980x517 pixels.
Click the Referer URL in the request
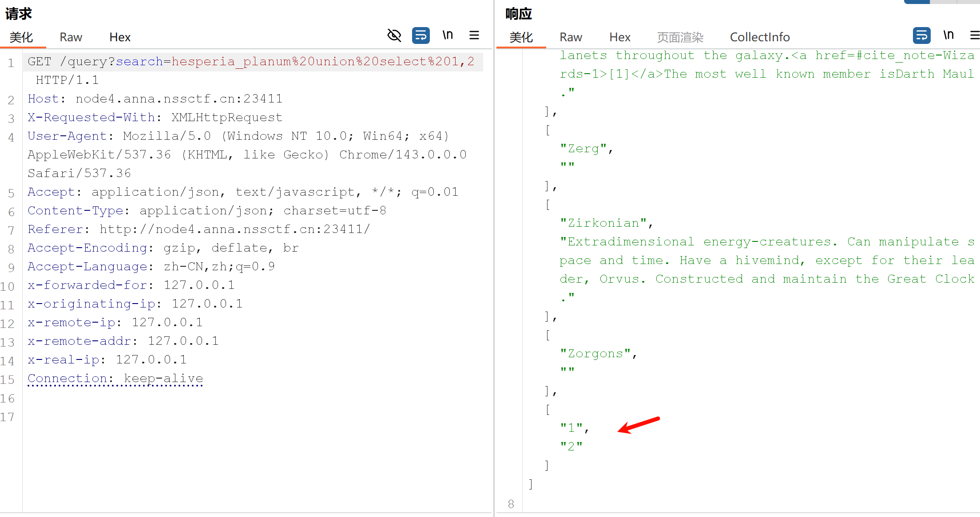(x=234, y=229)
